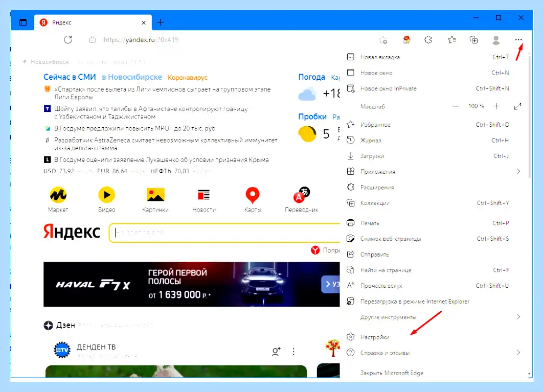The width and height of the screenshot is (544, 392).
Task: Open Yandex Переводчик service icon
Action: pyautogui.click(x=301, y=195)
